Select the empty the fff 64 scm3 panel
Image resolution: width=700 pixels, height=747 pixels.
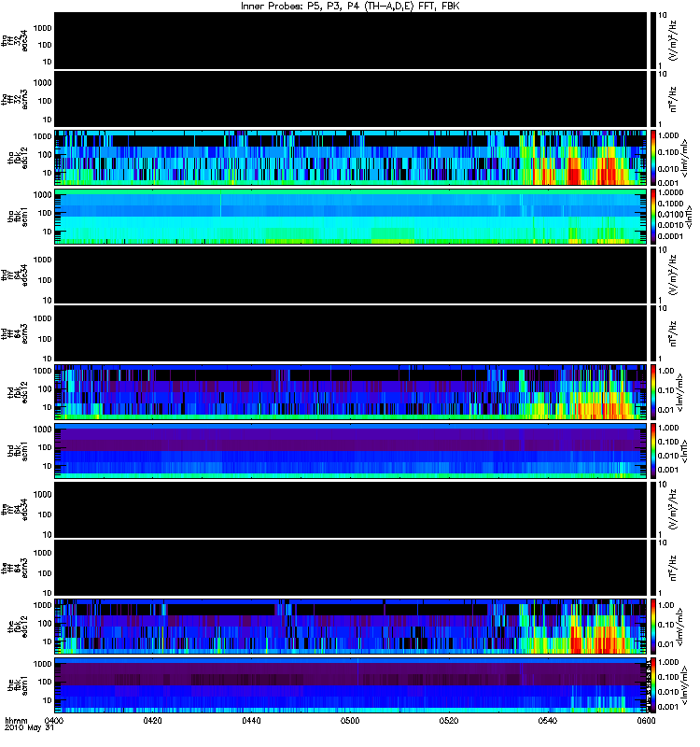coord(351,568)
